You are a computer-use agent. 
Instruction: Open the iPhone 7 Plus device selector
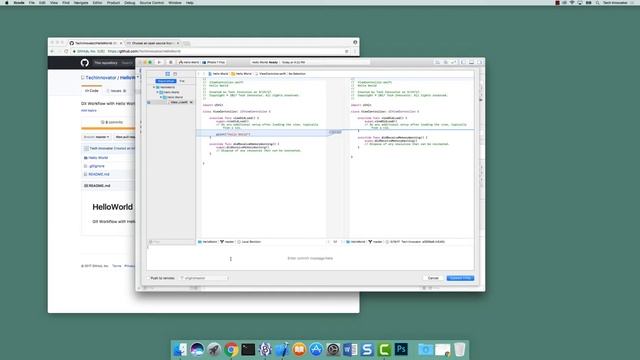point(214,62)
